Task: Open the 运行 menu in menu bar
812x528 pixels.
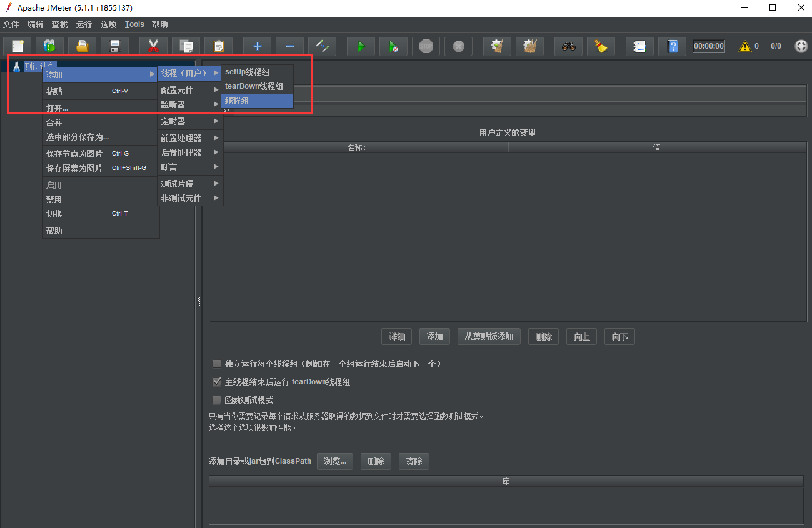Action: pos(84,24)
